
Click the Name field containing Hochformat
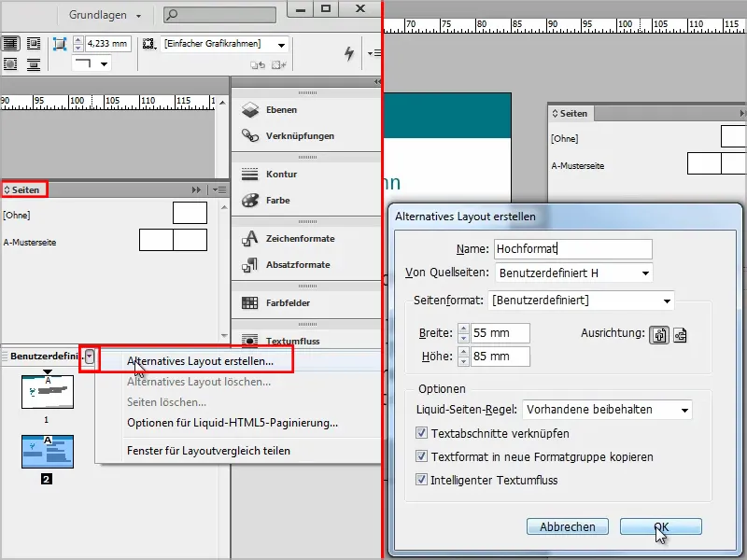click(x=573, y=249)
